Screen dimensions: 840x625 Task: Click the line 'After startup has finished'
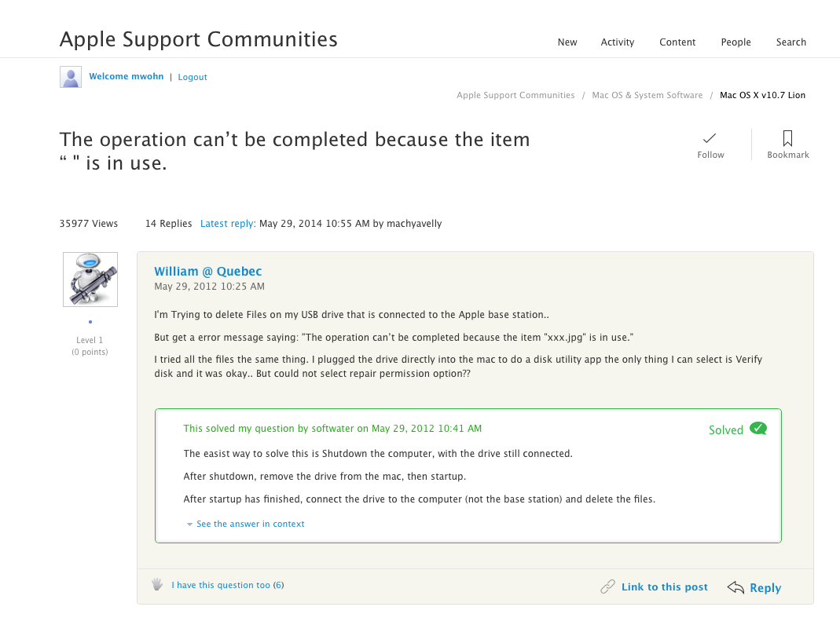[x=419, y=499]
